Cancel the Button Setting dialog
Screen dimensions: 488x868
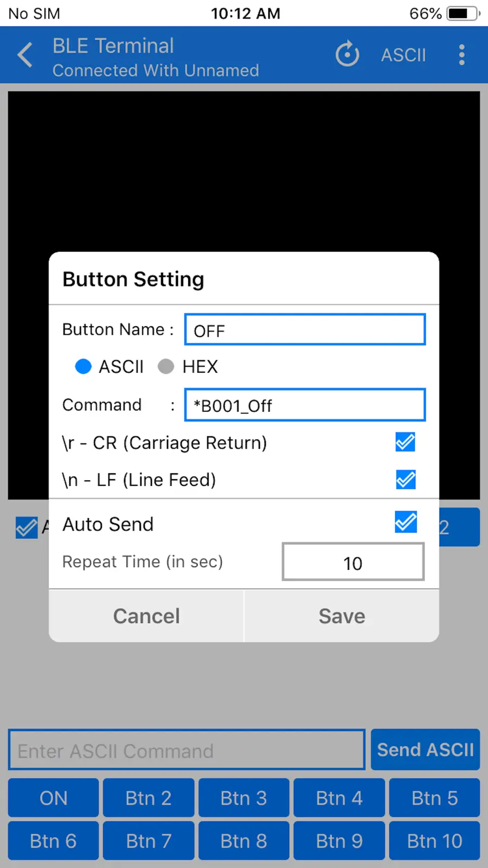point(146,616)
